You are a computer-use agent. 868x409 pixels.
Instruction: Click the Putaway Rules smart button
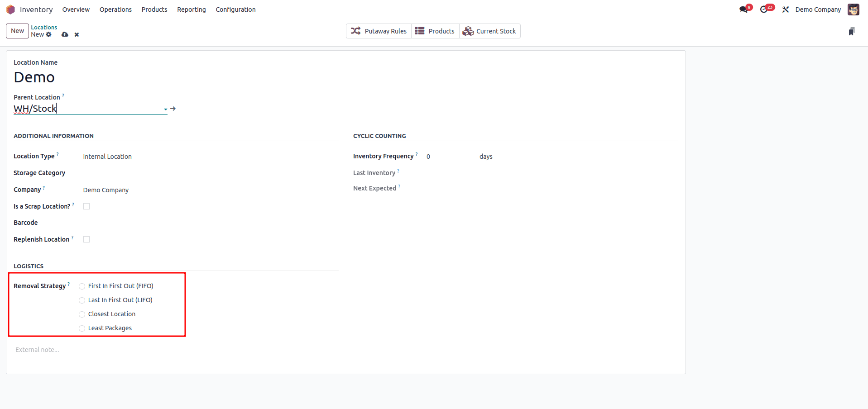pos(379,31)
